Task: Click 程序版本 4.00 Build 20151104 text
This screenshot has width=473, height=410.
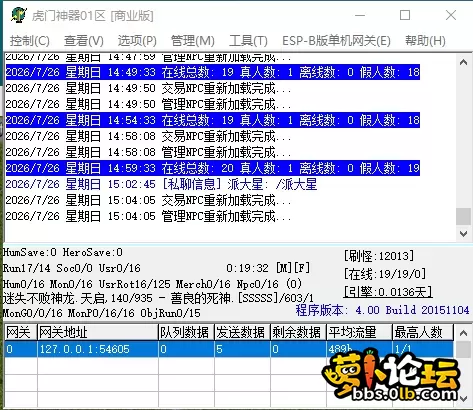Action: pyautogui.click(x=382, y=310)
